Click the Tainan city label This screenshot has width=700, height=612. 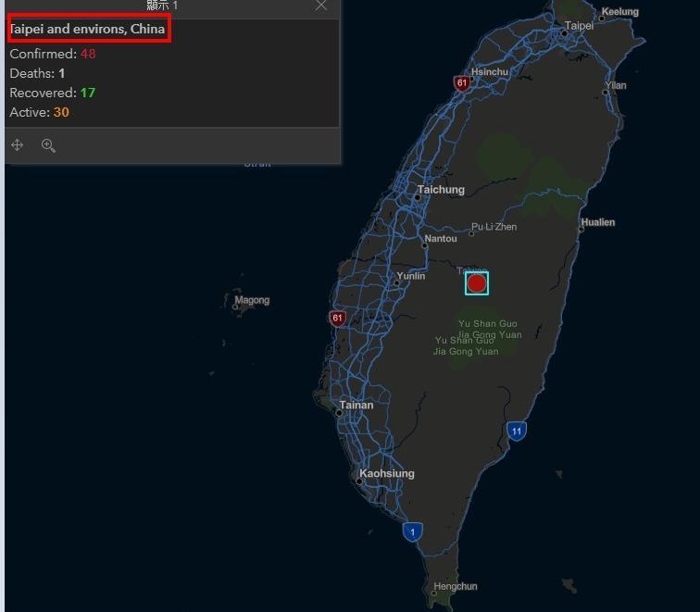[x=356, y=405]
